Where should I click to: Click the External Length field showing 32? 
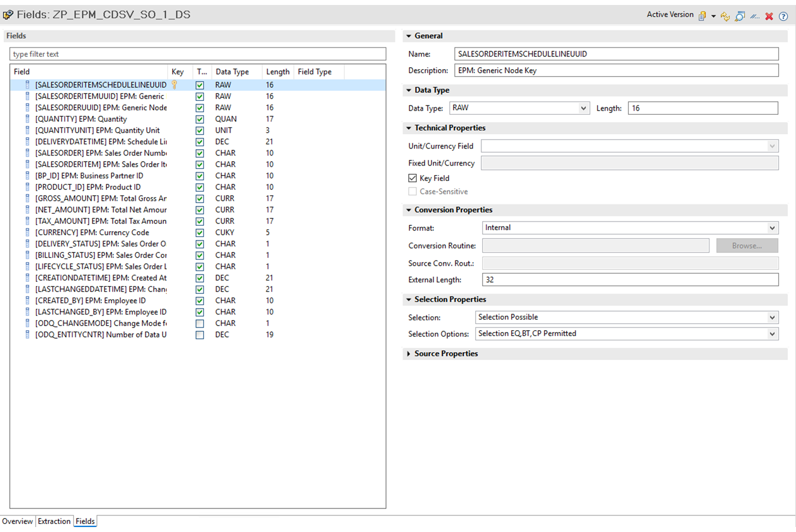pos(630,280)
